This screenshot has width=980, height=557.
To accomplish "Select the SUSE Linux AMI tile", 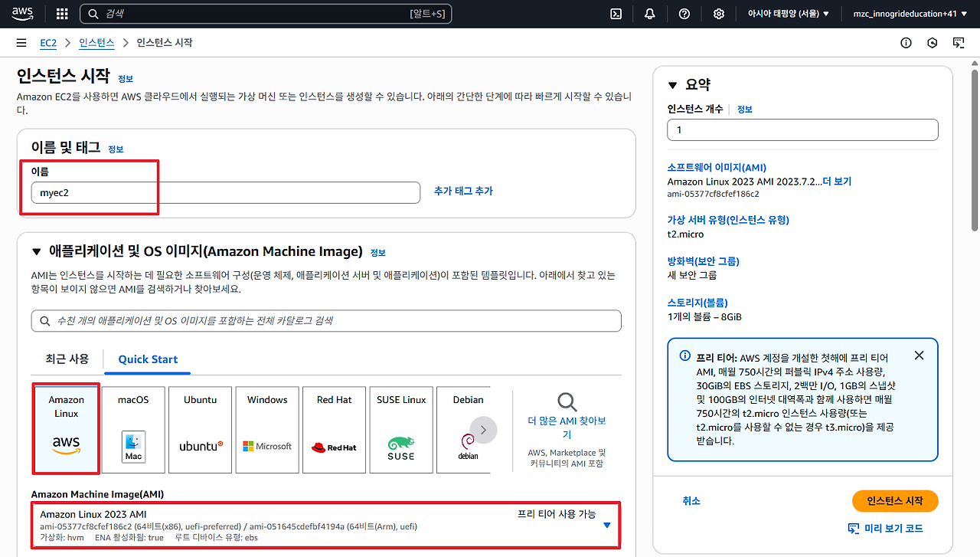I will click(401, 430).
